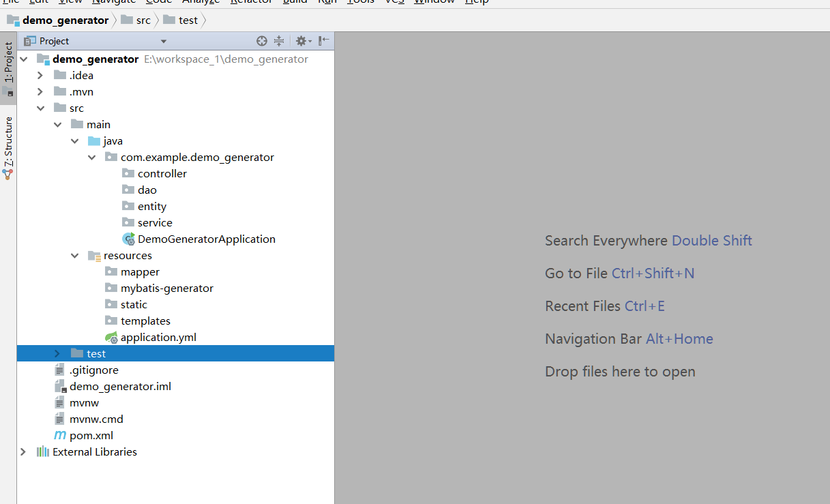Click the controller package icon
This screenshot has width=830, height=504.
(x=128, y=173)
